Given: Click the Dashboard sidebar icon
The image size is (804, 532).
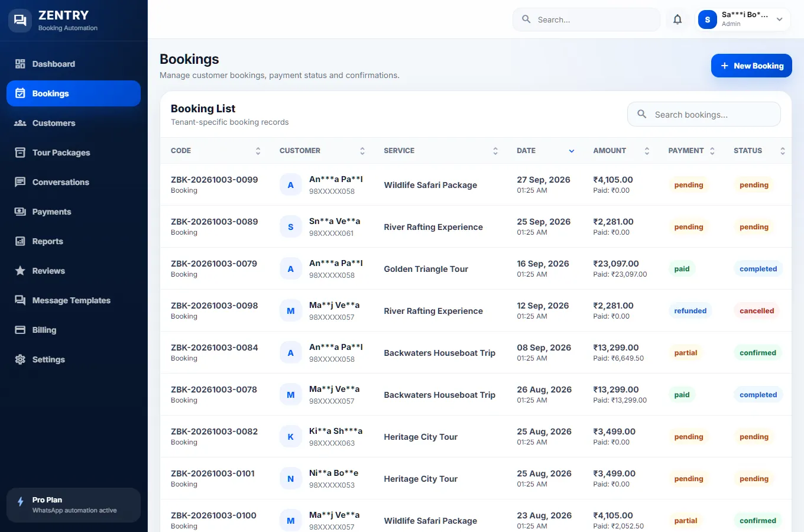Looking at the screenshot, I should click(x=20, y=64).
